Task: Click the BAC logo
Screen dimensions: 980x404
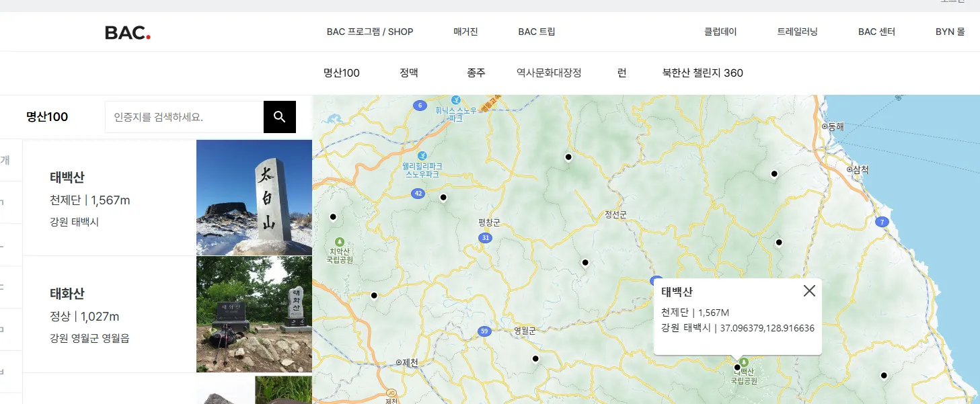Action: [x=128, y=32]
